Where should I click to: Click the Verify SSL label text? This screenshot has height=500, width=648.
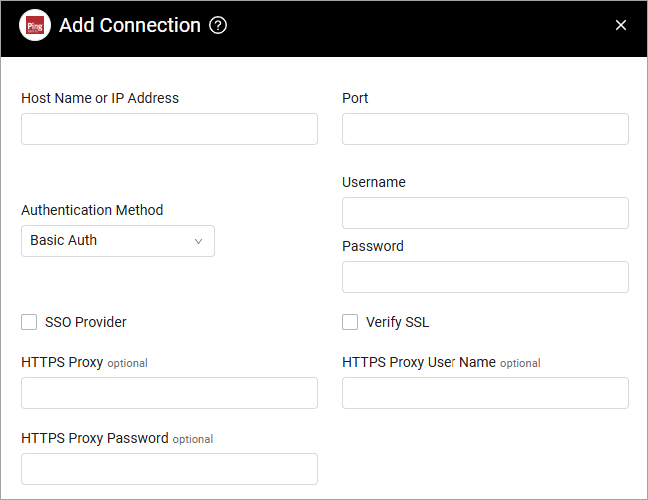pos(398,322)
